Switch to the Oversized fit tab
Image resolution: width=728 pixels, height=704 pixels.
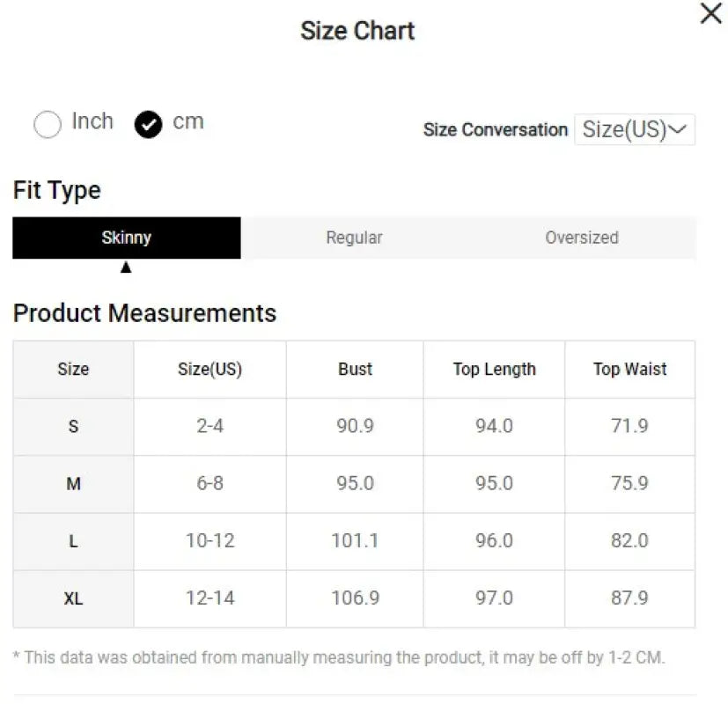[581, 238]
